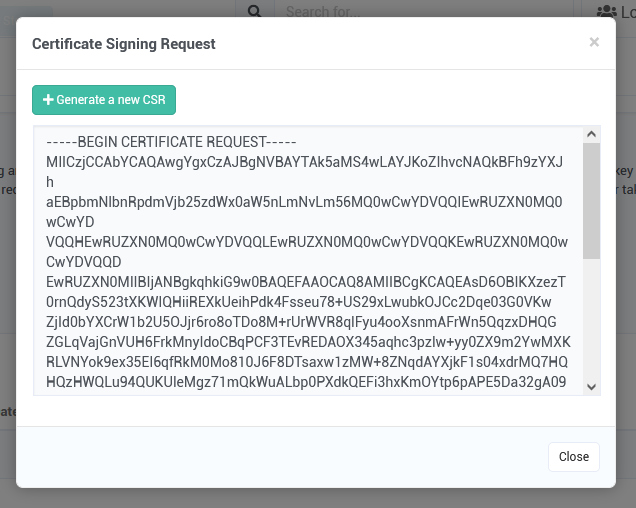Click the scroll down arrow in CSR textarea

591,387
